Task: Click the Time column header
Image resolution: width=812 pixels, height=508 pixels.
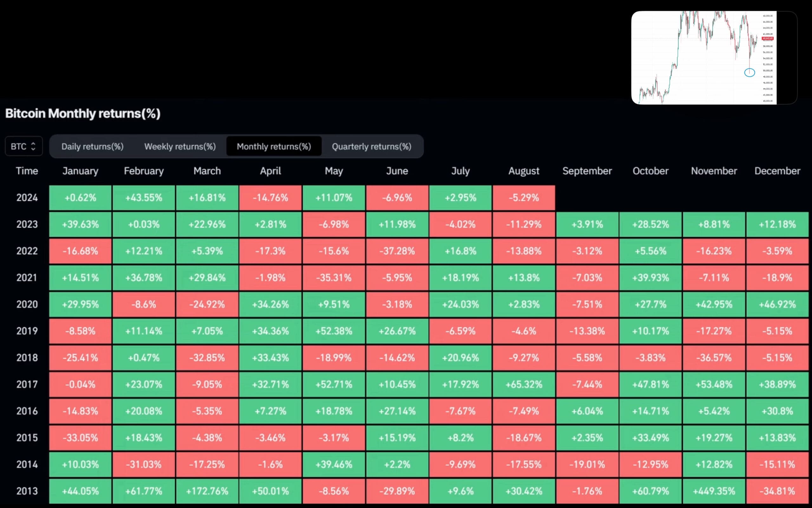Action: (27, 171)
